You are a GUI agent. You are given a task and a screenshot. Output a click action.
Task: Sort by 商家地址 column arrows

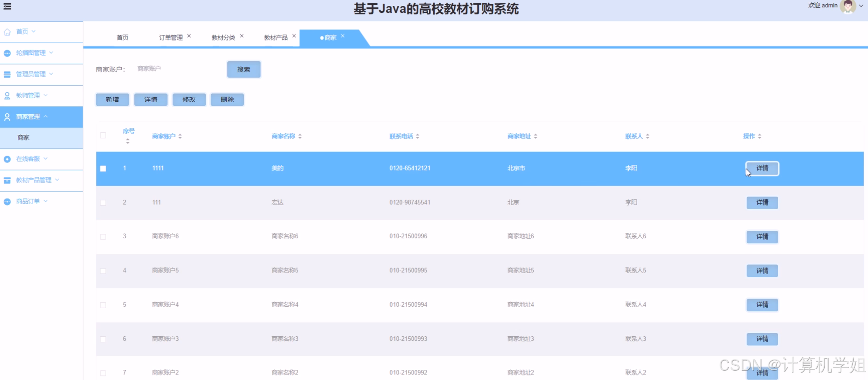click(536, 136)
